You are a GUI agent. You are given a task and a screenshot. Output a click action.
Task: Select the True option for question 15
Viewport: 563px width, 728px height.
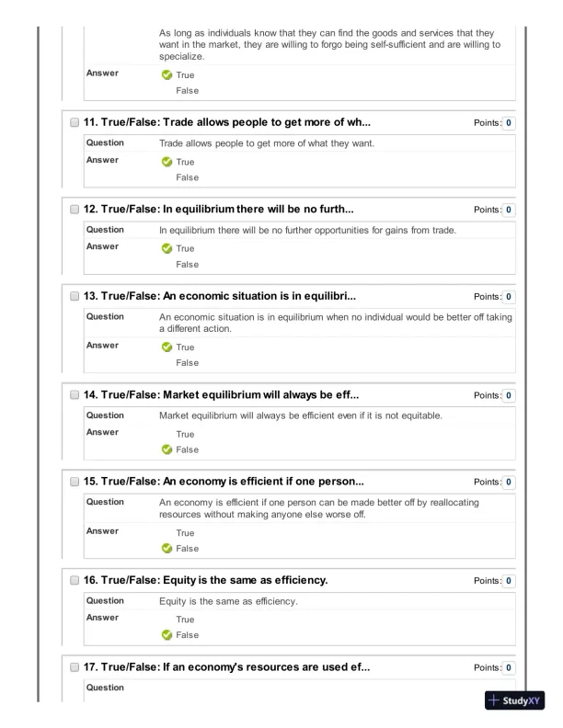pos(185,533)
